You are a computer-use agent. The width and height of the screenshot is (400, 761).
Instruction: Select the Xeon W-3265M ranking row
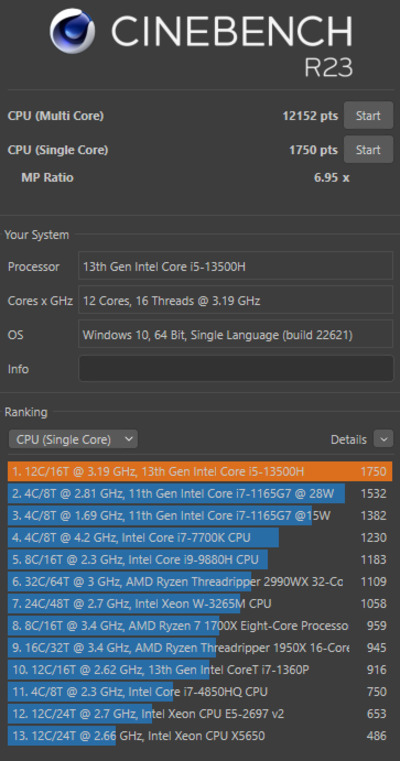[200, 604]
